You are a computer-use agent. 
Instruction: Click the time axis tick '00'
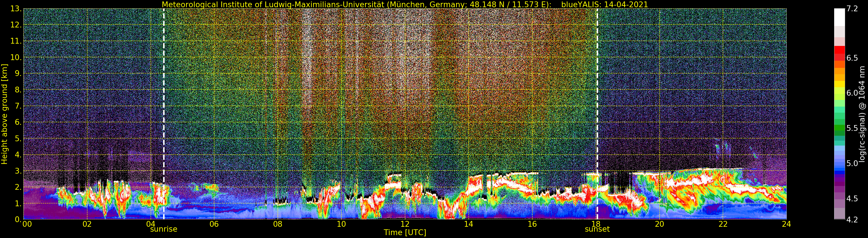point(27,224)
